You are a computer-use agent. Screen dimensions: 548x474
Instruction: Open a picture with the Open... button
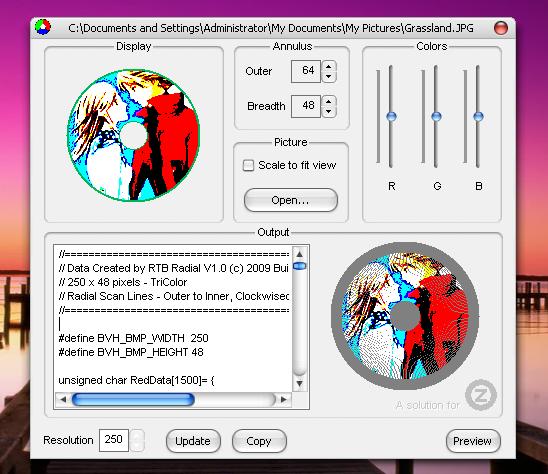click(x=290, y=200)
